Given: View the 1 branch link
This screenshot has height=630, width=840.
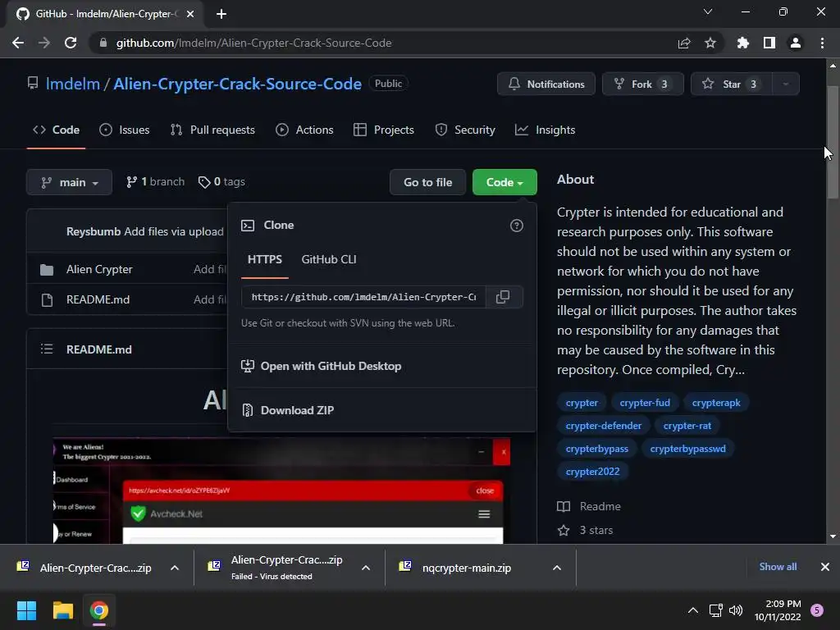Looking at the screenshot, I should pyautogui.click(x=155, y=182).
